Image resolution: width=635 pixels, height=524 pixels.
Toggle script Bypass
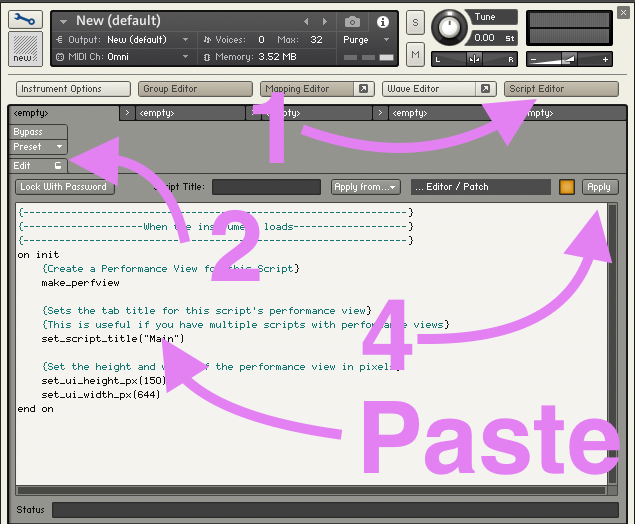pos(38,132)
